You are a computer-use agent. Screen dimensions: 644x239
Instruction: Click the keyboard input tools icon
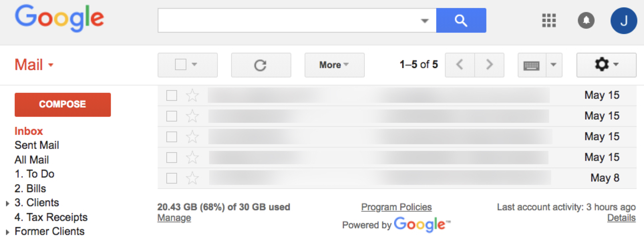(532, 65)
